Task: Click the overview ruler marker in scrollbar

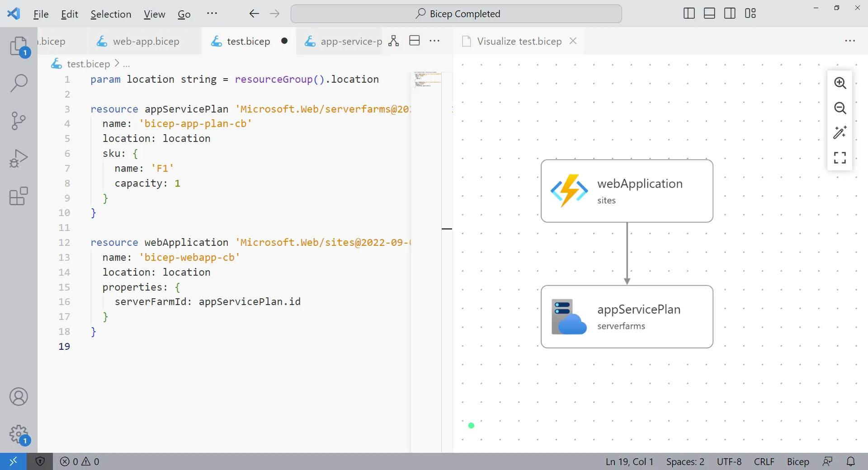Action: pos(447,229)
